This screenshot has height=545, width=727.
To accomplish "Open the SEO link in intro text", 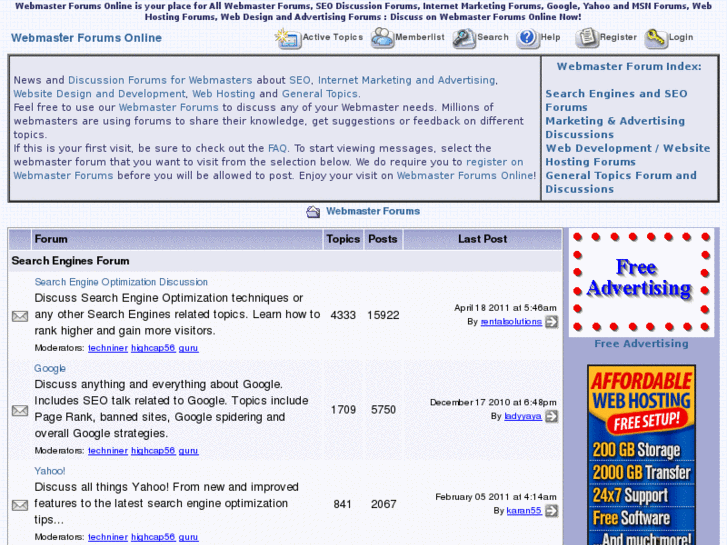I will pyautogui.click(x=300, y=80).
